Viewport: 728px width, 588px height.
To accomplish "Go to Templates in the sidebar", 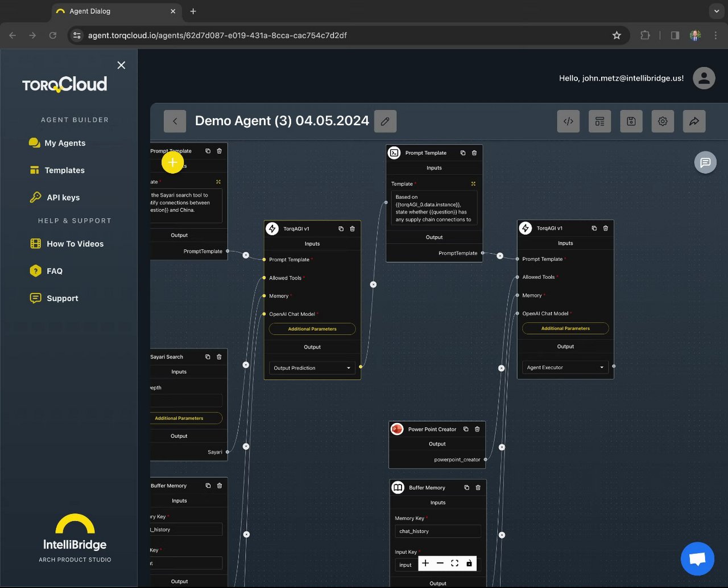I will 57,170.
